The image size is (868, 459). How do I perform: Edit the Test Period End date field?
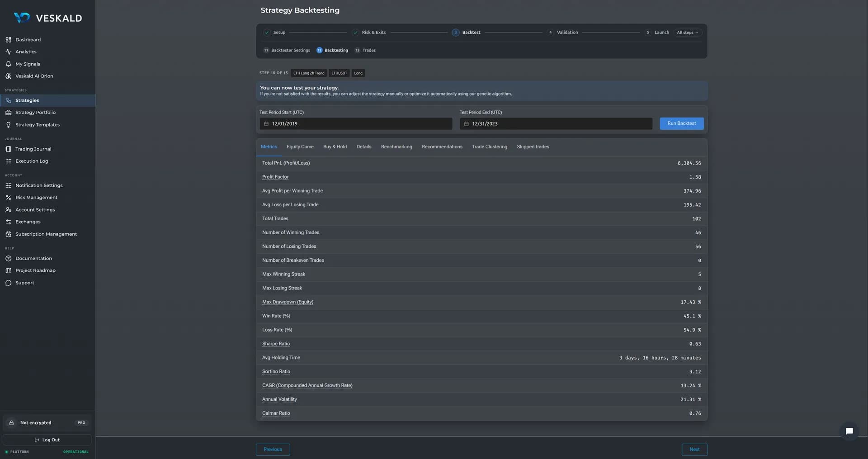[x=556, y=124]
